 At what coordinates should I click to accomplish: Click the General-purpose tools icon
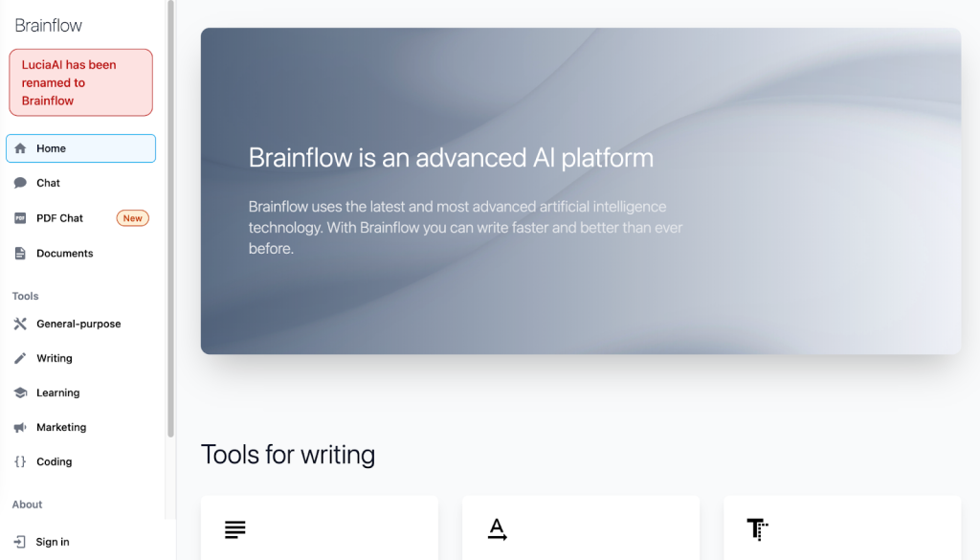20,324
